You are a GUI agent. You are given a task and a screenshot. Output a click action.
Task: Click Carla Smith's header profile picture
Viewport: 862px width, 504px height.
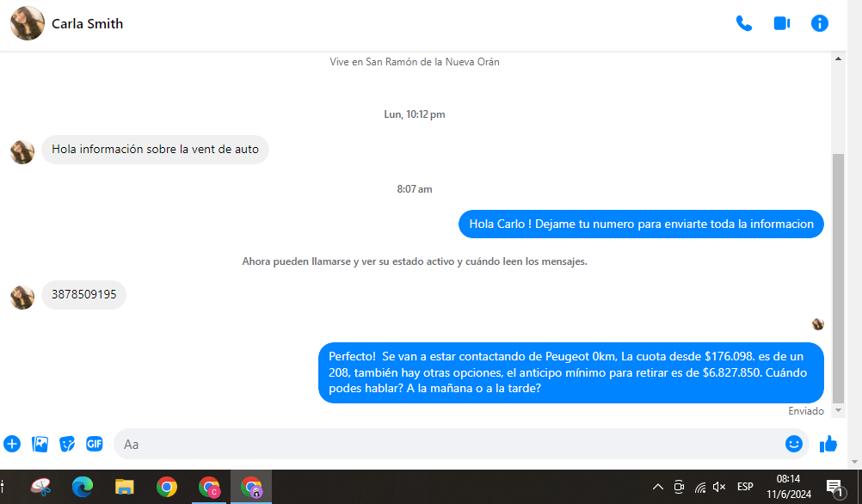27,24
